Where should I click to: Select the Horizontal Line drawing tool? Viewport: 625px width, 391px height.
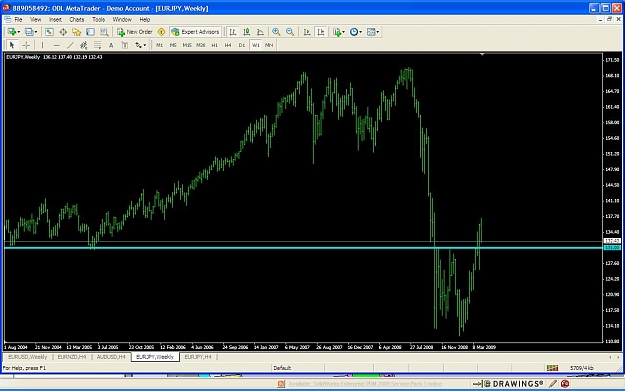coord(56,45)
